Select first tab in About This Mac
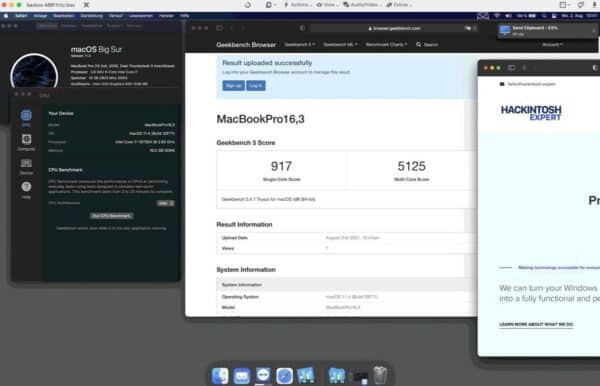This screenshot has height=386, width=600. tap(47, 26)
